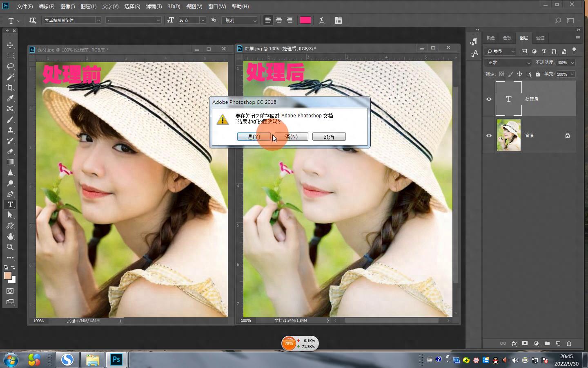Toggle the lock all layer button
The width and height of the screenshot is (588, 368).
pyautogui.click(x=538, y=74)
